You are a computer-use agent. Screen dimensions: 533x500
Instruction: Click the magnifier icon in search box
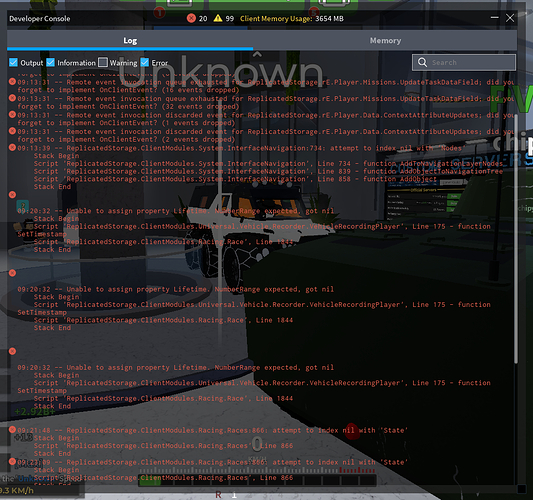(x=422, y=62)
